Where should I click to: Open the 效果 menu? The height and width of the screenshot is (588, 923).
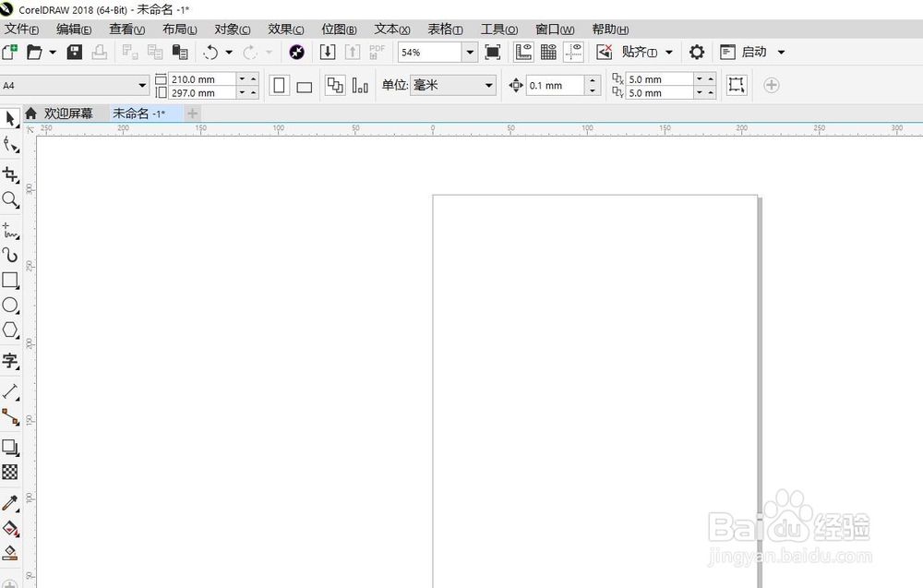[285, 29]
